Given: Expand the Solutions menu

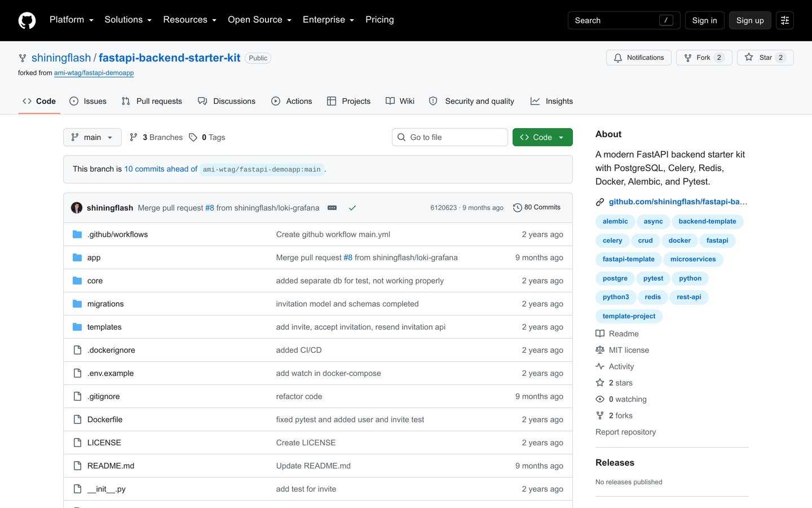Looking at the screenshot, I should tap(128, 20).
